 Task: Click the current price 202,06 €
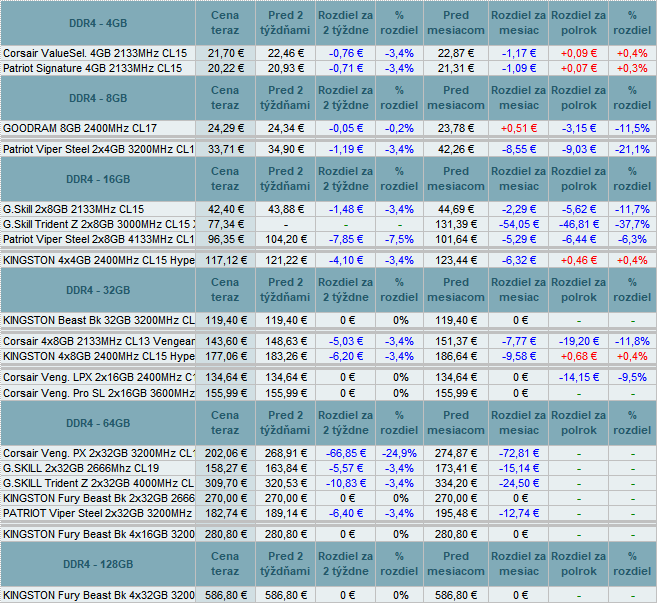226,453
